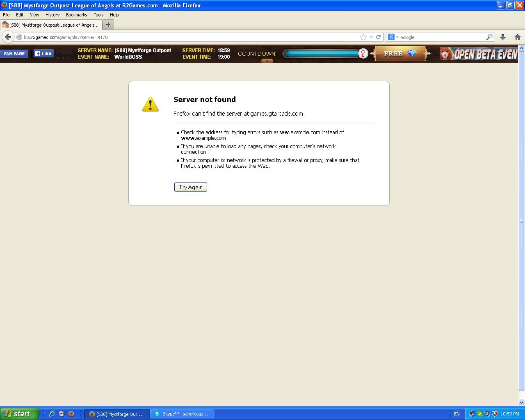Click the countdown progress bar

pyautogui.click(x=321, y=54)
